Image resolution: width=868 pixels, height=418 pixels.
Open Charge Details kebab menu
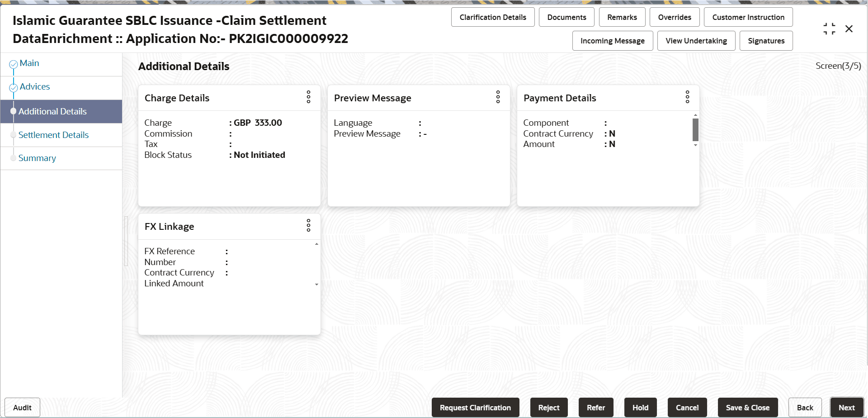(x=309, y=97)
